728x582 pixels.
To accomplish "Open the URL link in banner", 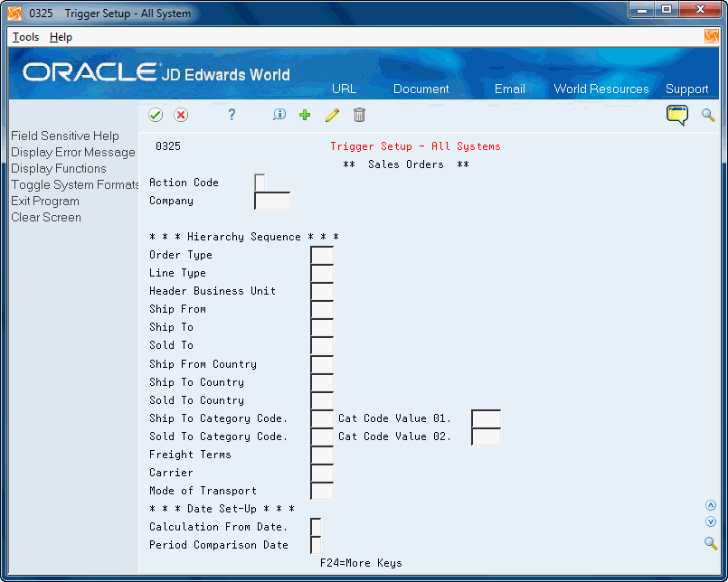I will click(344, 89).
